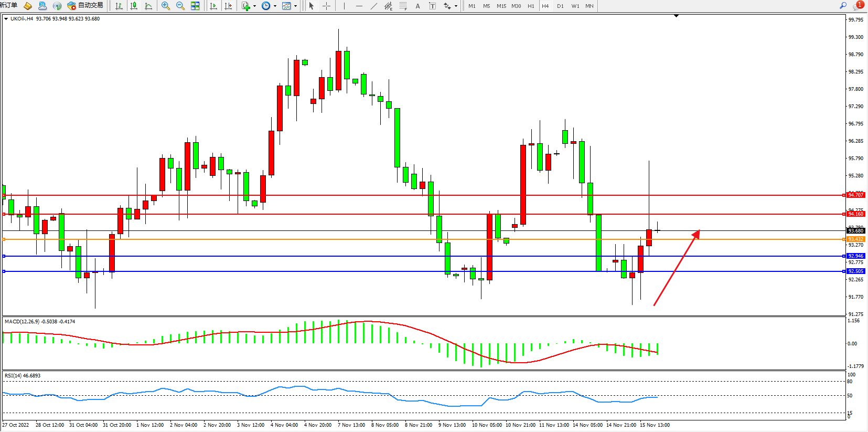The height and width of the screenshot is (432, 868).
Task: Open the templates dropdown arrow
Action: point(295,6)
